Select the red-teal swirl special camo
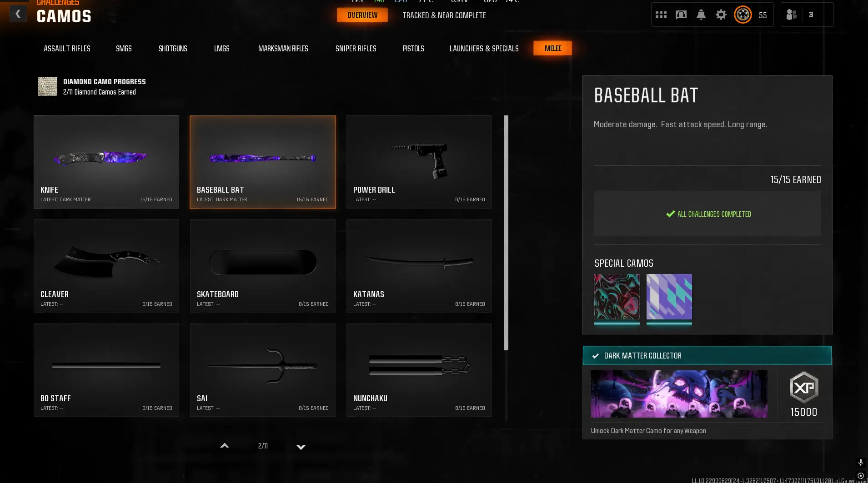 pos(617,297)
